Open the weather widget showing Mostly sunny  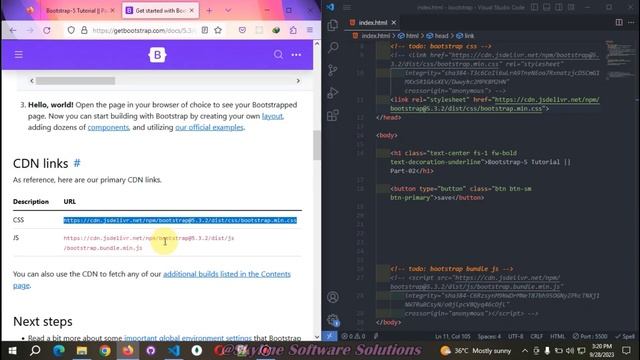(x=476, y=351)
